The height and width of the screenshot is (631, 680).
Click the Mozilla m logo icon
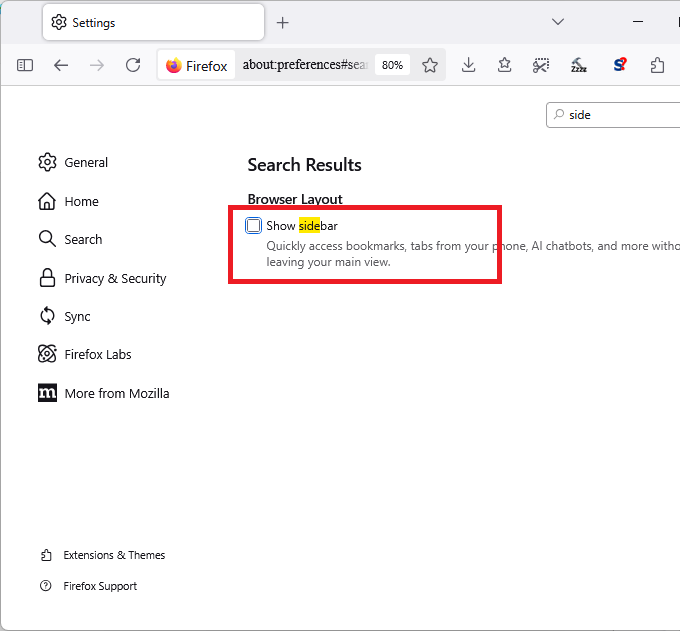47,393
